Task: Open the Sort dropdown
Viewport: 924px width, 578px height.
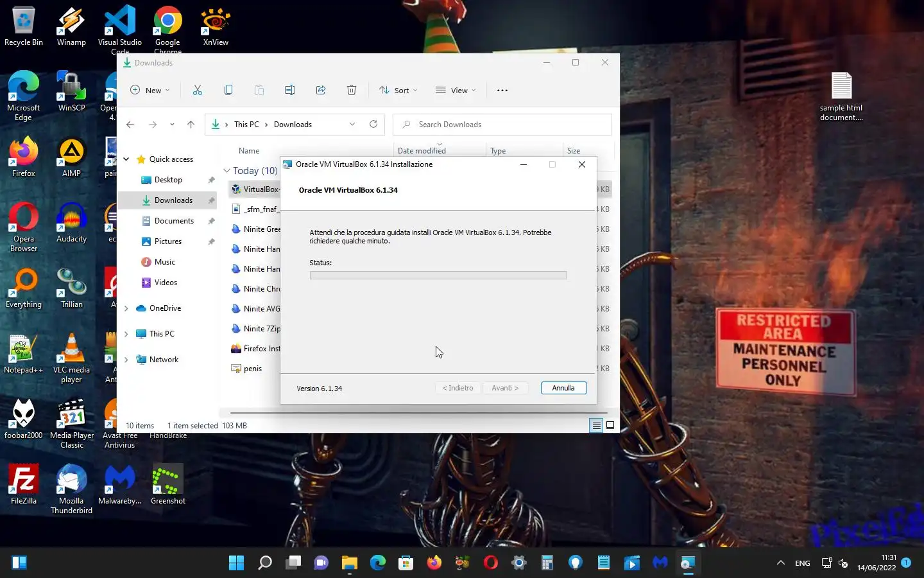Action: 398,90
